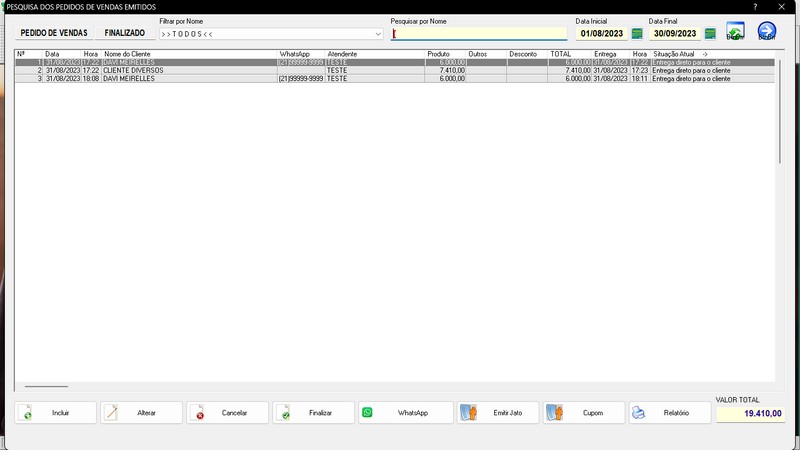
Task: Expand the Filtrar por Nome dropdown
Action: [378, 34]
